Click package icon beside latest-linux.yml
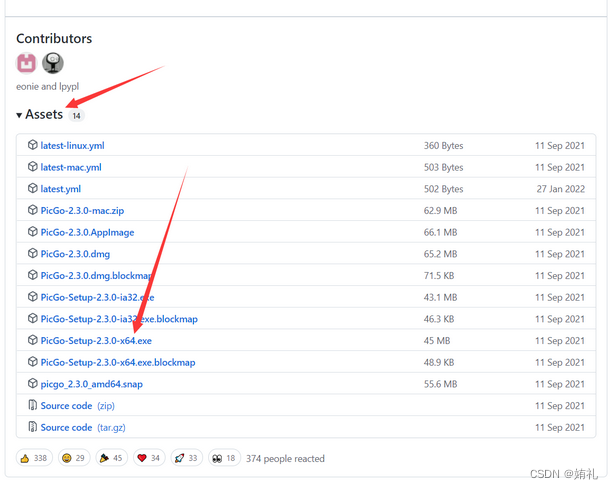Viewport: 613px width, 489px height. tap(32, 145)
